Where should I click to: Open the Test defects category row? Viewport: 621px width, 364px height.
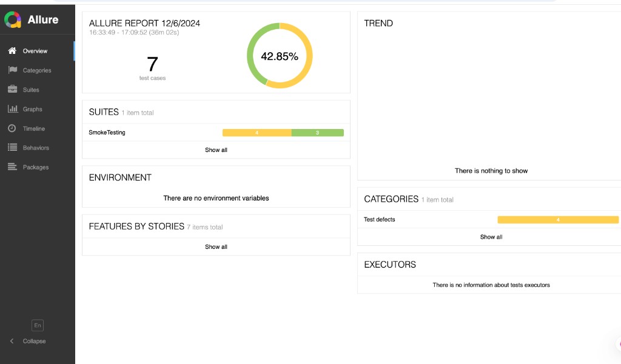(x=489, y=220)
